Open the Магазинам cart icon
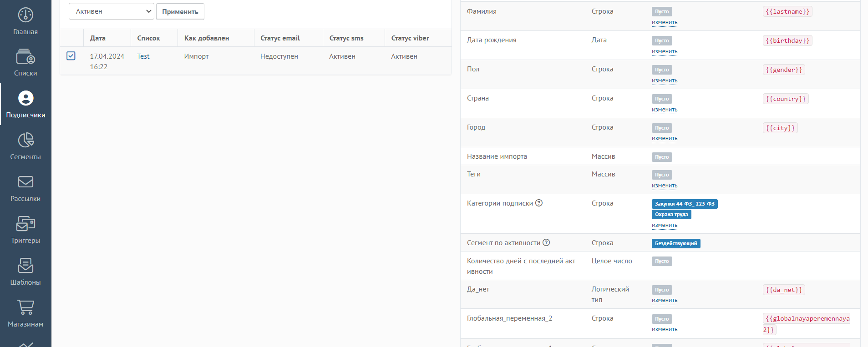Viewport: 868px width, 347px height. tap(25, 307)
